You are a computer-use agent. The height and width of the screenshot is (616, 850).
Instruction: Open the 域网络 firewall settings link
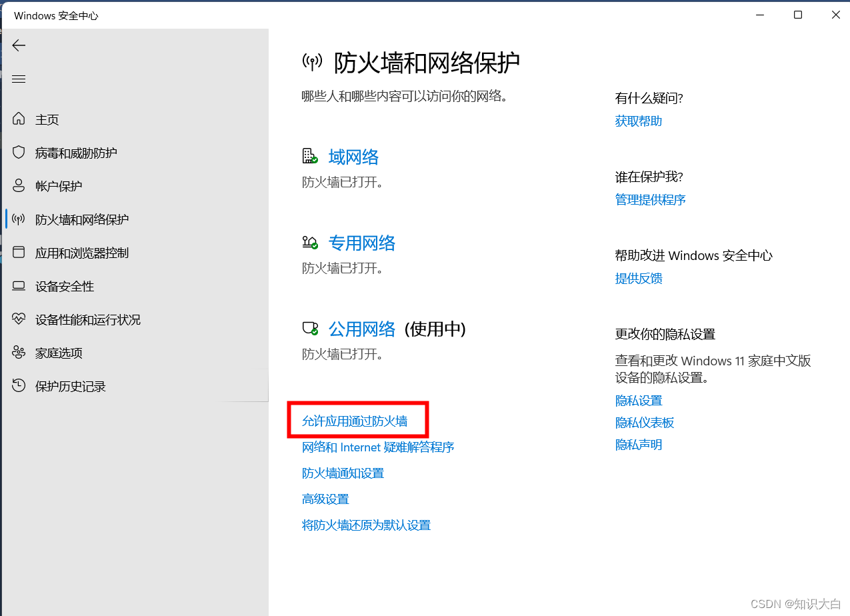pos(353,157)
